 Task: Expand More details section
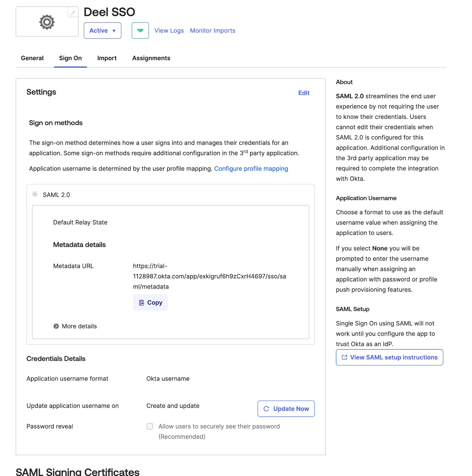[x=75, y=326]
